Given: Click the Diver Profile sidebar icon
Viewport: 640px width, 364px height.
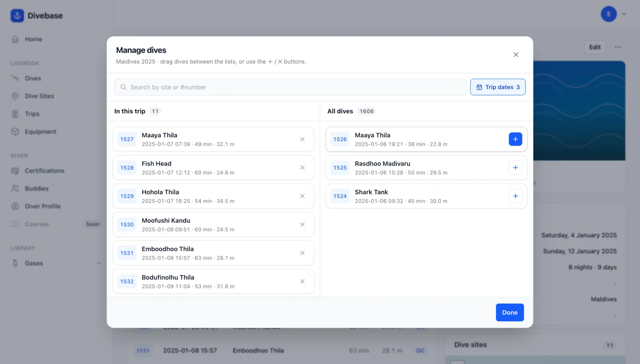Looking at the screenshot, I should pyautogui.click(x=15, y=206).
